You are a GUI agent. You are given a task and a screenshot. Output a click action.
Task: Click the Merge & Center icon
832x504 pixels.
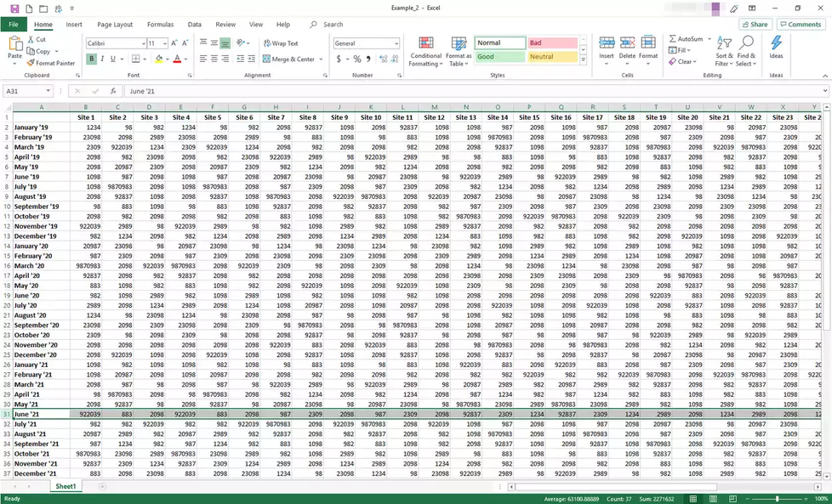point(265,59)
